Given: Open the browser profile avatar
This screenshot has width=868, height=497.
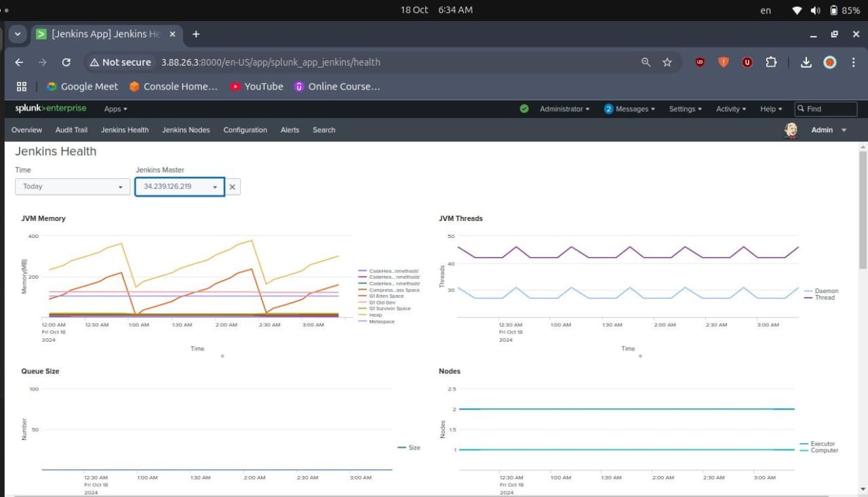Looking at the screenshot, I should click(830, 62).
